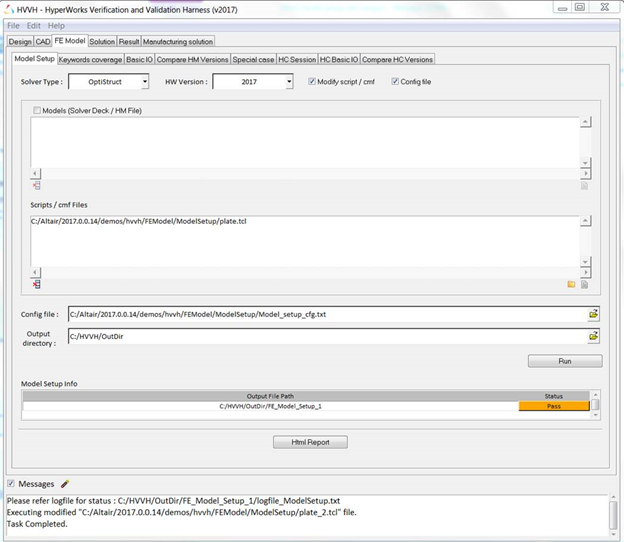Click the logfile_ModelSetup.txt message line
This screenshot has height=542, width=624.
[174, 501]
